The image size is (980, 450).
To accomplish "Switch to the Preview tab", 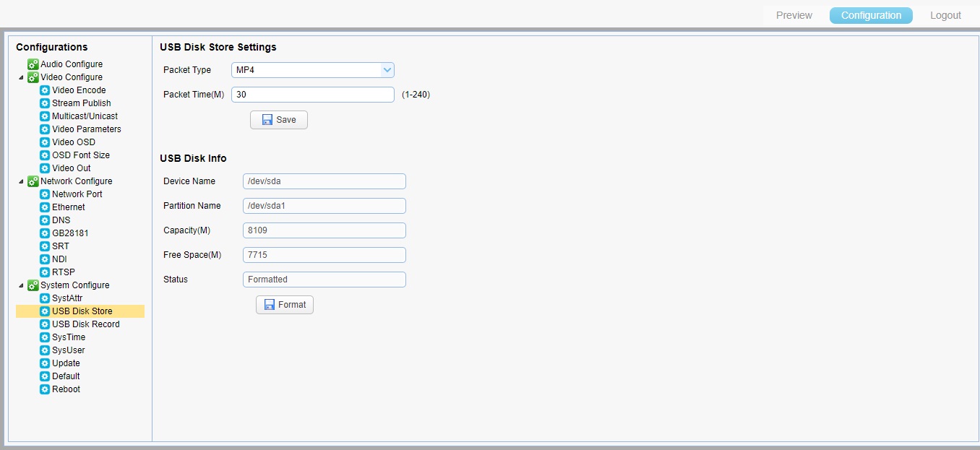I will pyautogui.click(x=794, y=15).
